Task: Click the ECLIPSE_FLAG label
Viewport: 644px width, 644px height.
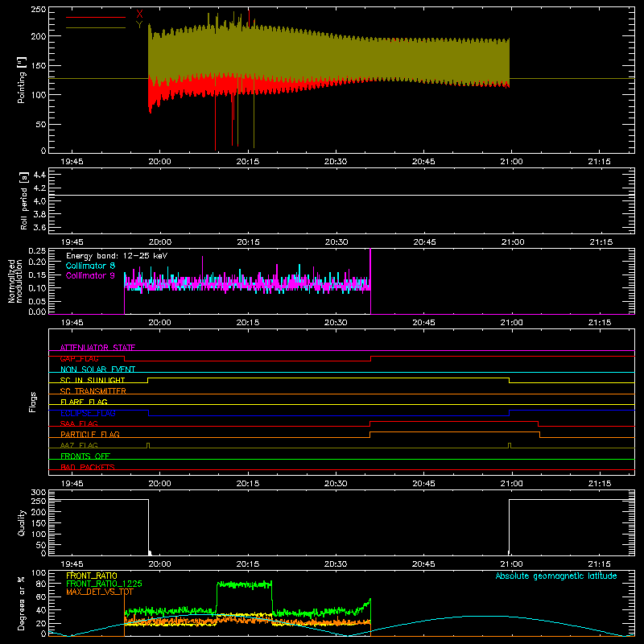Action: coord(88,413)
